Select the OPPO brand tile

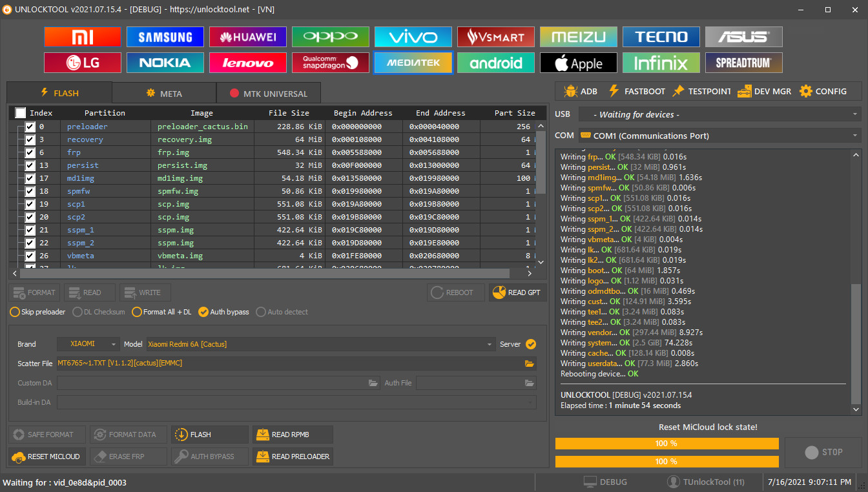point(331,37)
